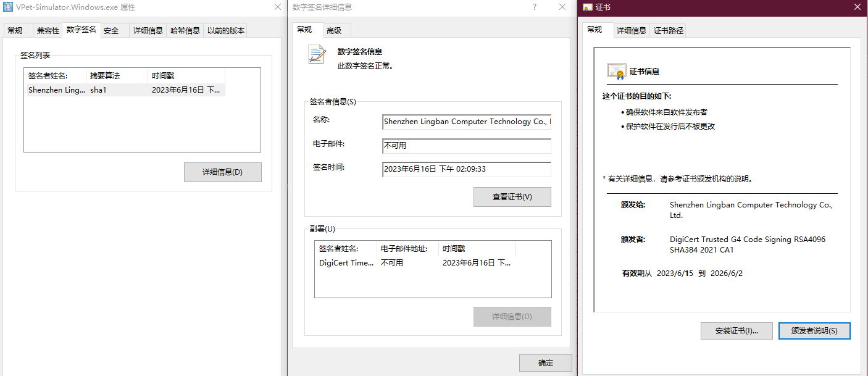Select the 以前的版本 tab
Image resolution: width=868 pixels, height=376 pixels.
coord(225,31)
